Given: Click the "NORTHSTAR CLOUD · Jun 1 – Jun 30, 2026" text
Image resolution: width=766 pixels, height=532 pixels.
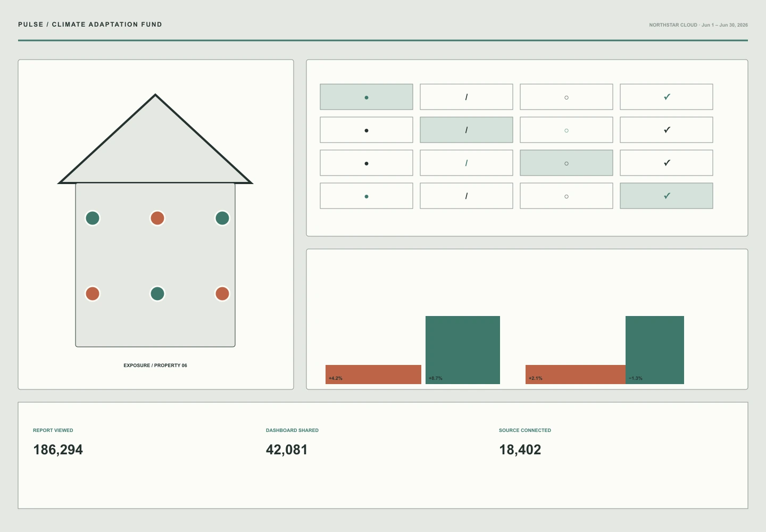Looking at the screenshot, I should pos(698,25).
